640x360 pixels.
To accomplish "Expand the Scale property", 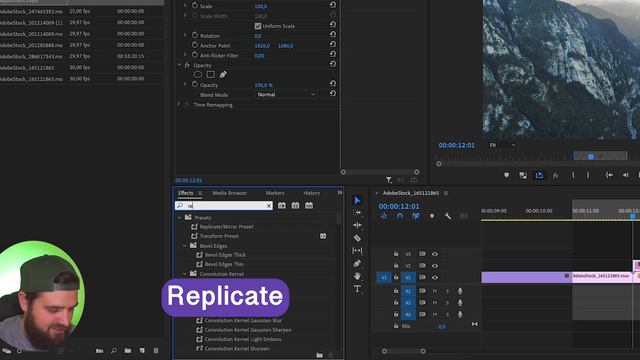I will click(x=185, y=5).
